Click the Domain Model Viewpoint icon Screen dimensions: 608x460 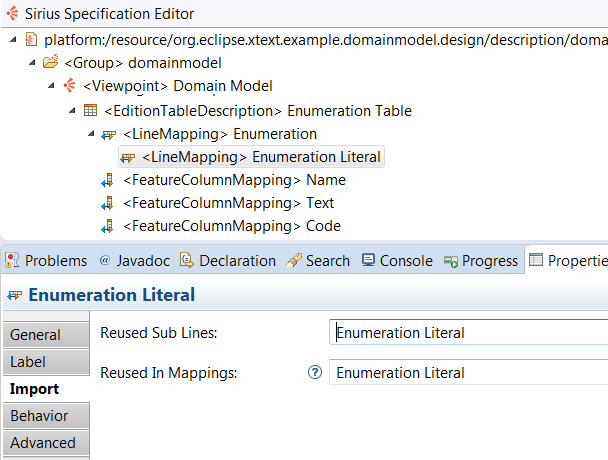point(70,87)
